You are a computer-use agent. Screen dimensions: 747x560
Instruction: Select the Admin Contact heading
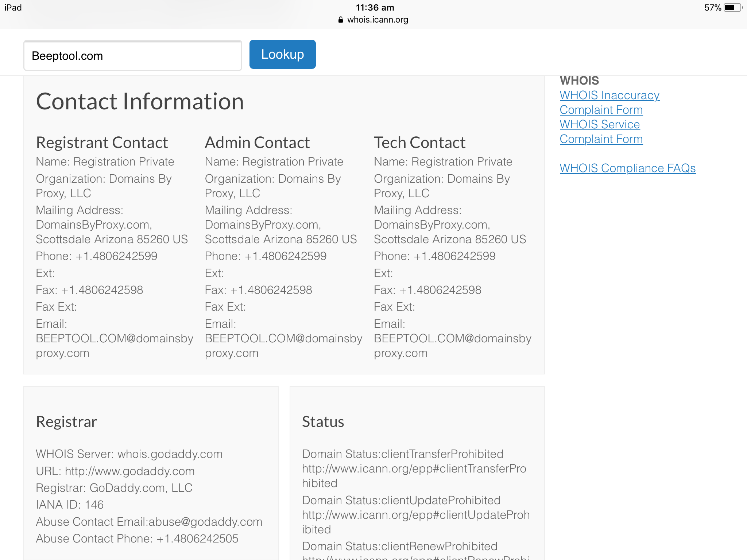click(x=257, y=143)
